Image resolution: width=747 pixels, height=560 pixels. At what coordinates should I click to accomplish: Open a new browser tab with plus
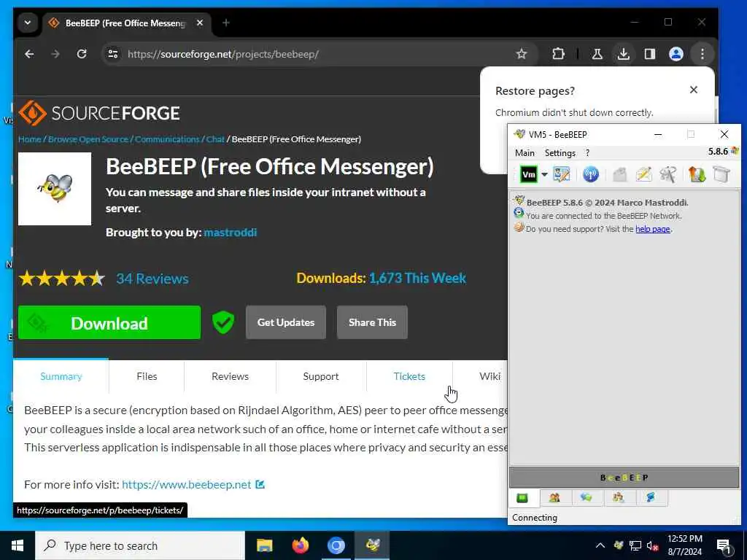point(226,23)
